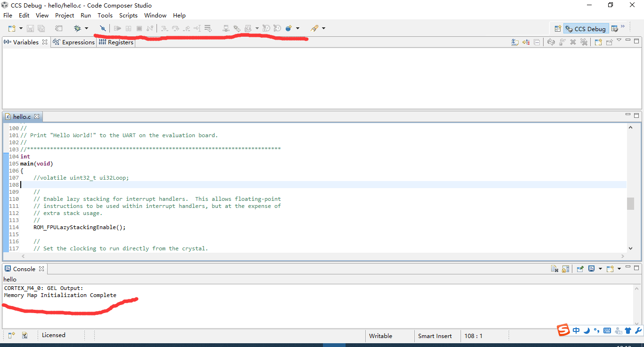Click the Open Console icon
Viewport: 644px width, 347px height.
610,269
